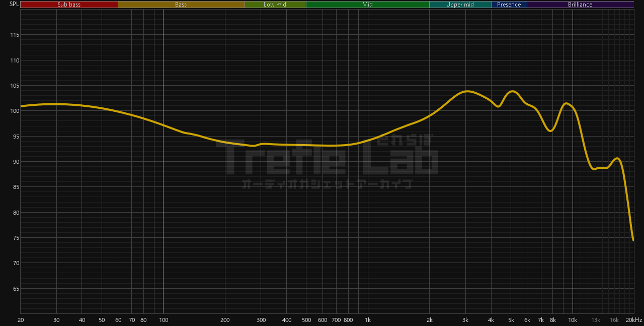This screenshot has width=644, height=326.
Task: Select the 6k label on the frequency axis
Action: click(x=527, y=320)
